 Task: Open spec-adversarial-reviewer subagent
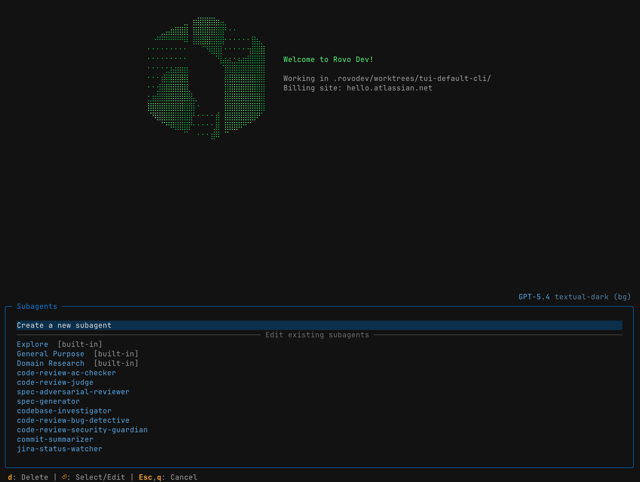click(73, 392)
